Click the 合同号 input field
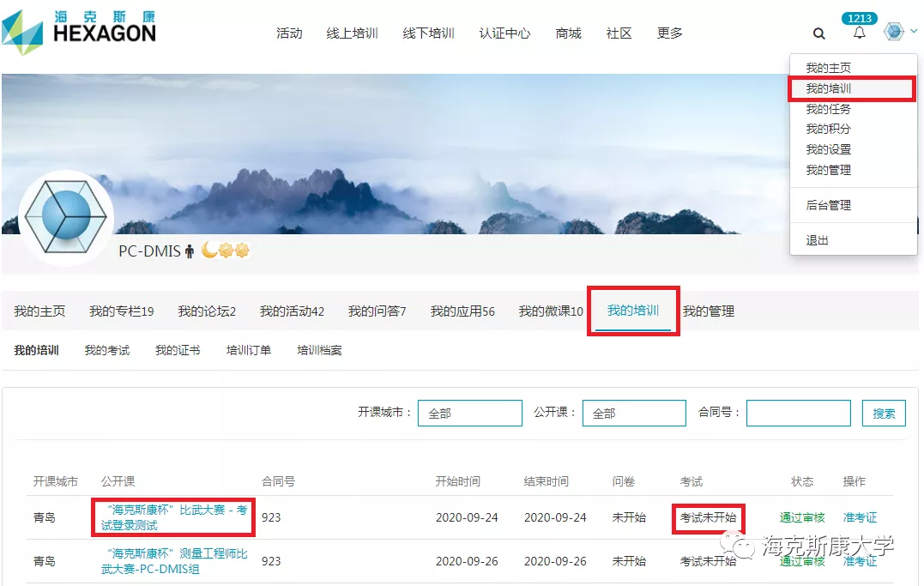Image resolution: width=924 pixels, height=586 pixels. click(x=798, y=413)
